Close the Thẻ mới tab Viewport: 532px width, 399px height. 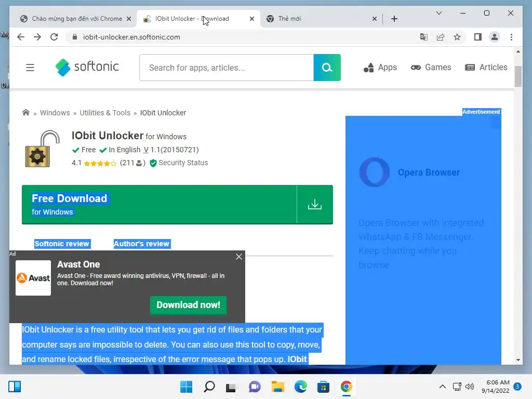point(374,19)
